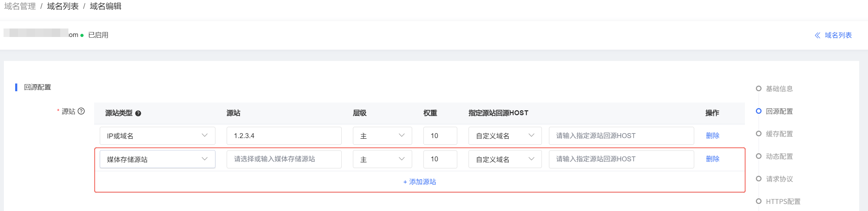Click 域名列表 in the breadcrumb
The width and height of the screenshot is (868, 211).
[x=63, y=6]
